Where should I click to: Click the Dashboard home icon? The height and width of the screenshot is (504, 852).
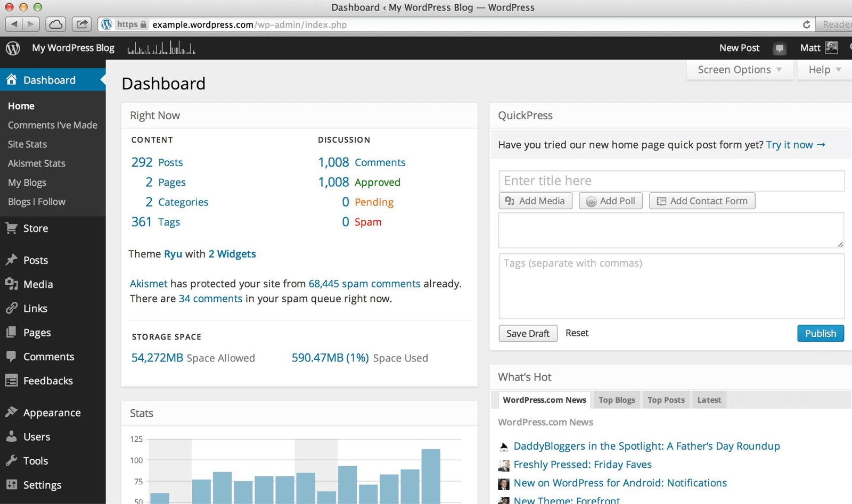point(11,80)
